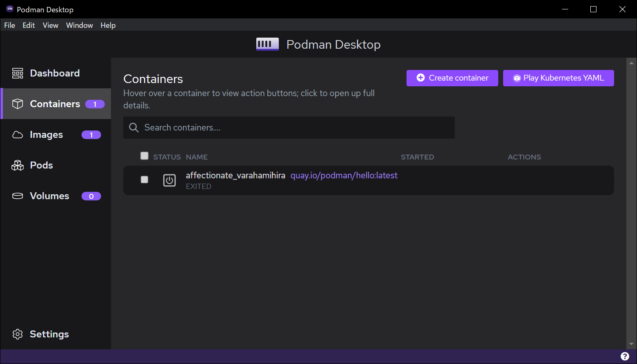This screenshot has height=364, width=637.
Task: Click the Search containers input field
Action: (295, 128)
